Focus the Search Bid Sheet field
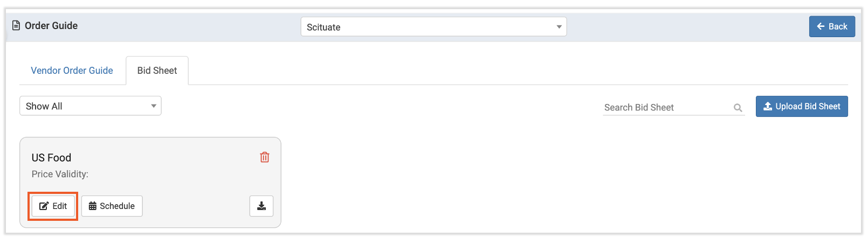 [x=666, y=107]
